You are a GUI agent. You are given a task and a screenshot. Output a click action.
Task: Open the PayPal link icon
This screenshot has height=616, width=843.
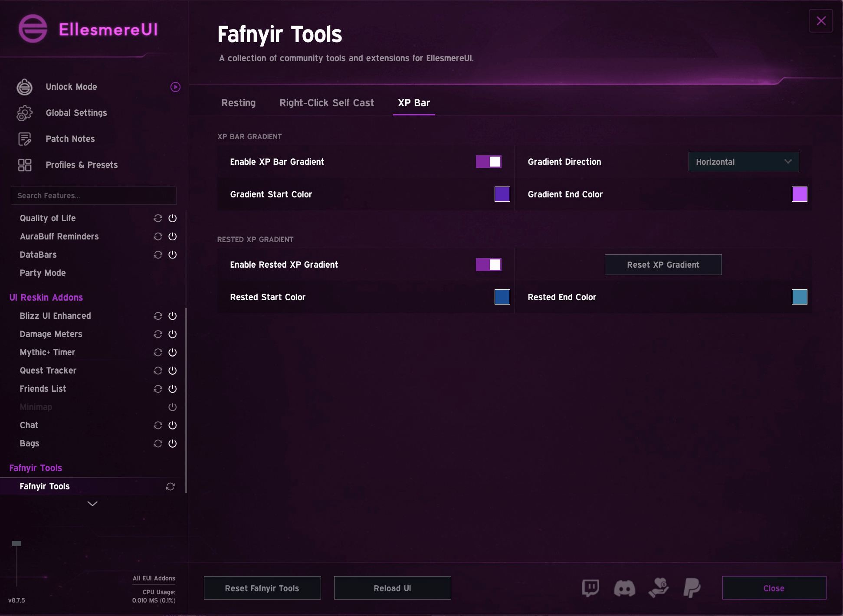[x=692, y=588]
